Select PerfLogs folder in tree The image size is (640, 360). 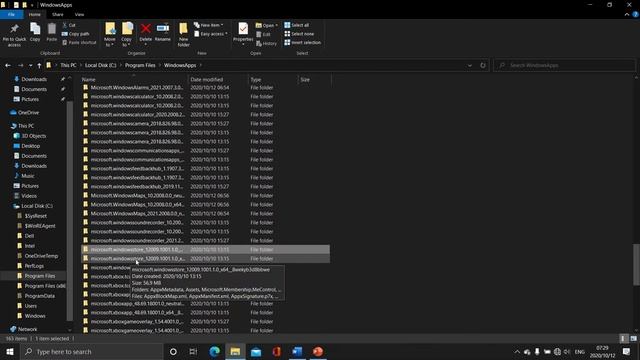pos(30,266)
